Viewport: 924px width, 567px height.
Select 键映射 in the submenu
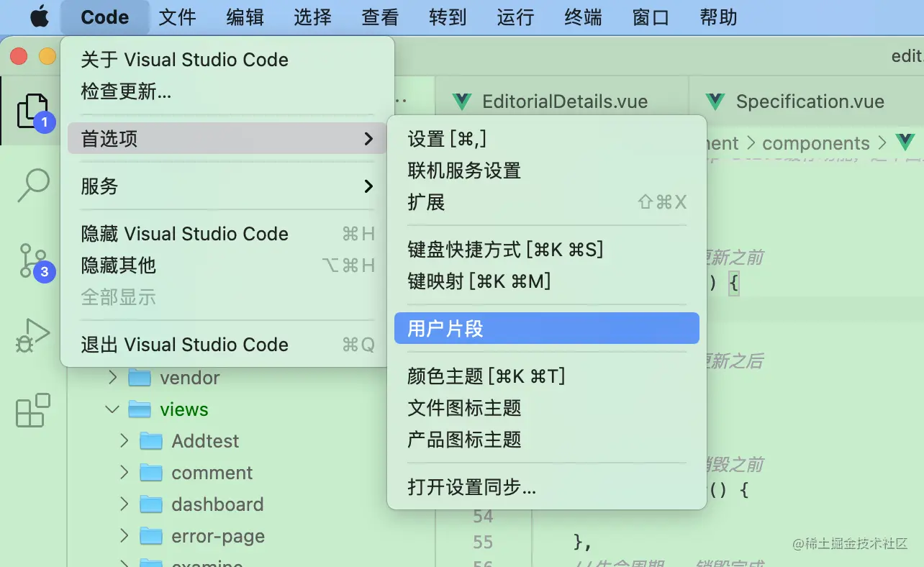click(x=547, y=281)
